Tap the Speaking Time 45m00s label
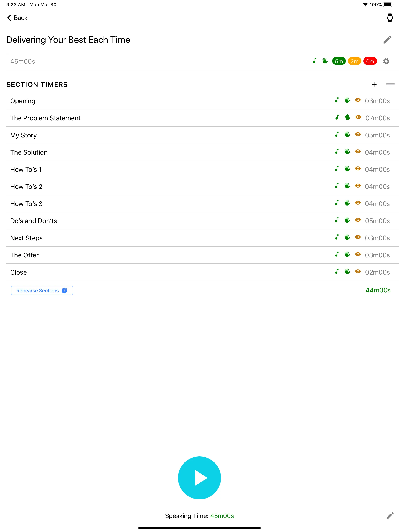 [199, 516]
